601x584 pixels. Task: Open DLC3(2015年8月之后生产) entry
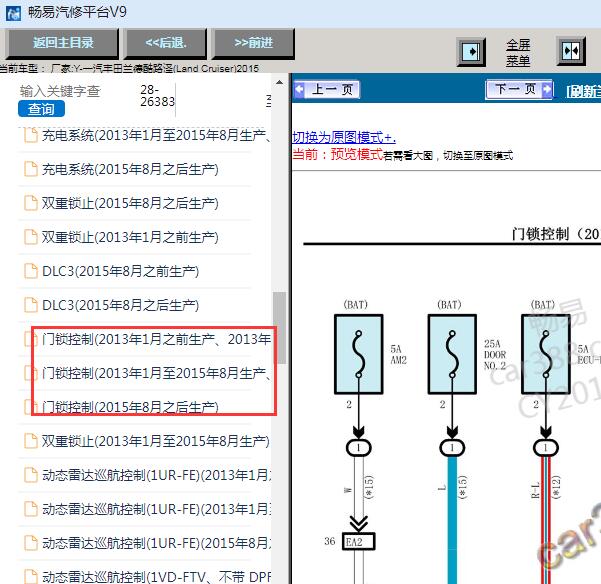point(120,305)
